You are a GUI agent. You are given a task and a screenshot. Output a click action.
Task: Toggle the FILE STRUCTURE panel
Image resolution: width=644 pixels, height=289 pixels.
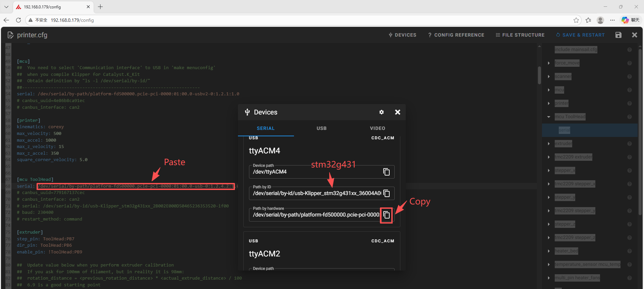520,35
